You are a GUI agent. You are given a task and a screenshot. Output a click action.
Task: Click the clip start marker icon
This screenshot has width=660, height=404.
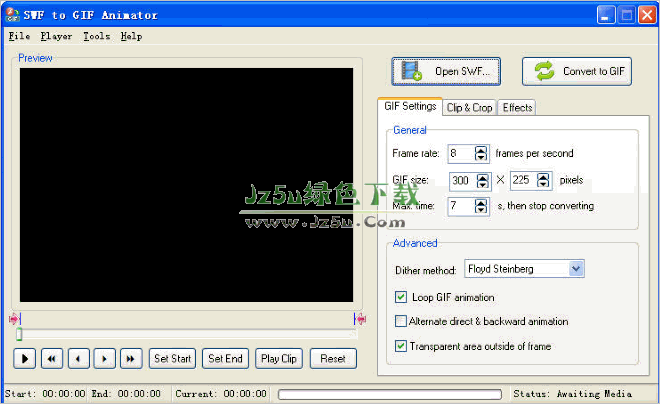point(15,319)
